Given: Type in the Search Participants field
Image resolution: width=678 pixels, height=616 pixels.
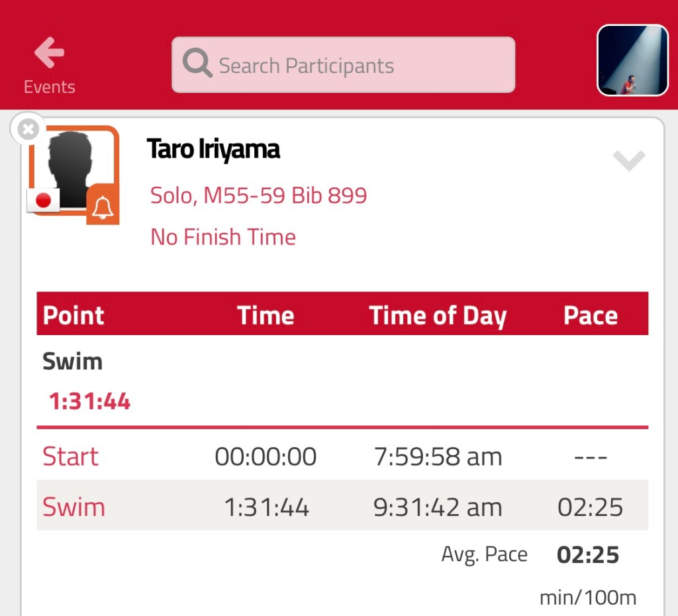Looking at the screenshot, I should 358,66.
